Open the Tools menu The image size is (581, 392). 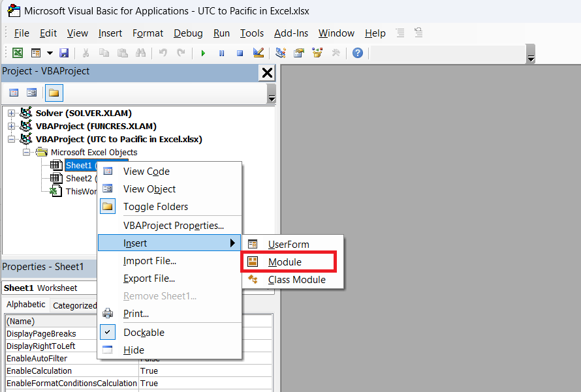(x=252, y=33)
